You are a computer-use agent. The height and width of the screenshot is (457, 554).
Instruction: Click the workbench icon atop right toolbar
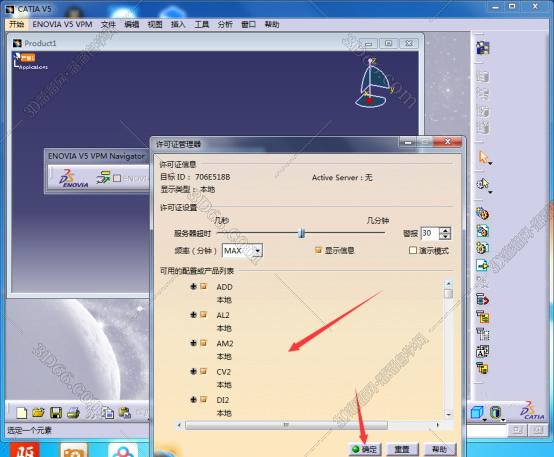(x=483, y=48)
